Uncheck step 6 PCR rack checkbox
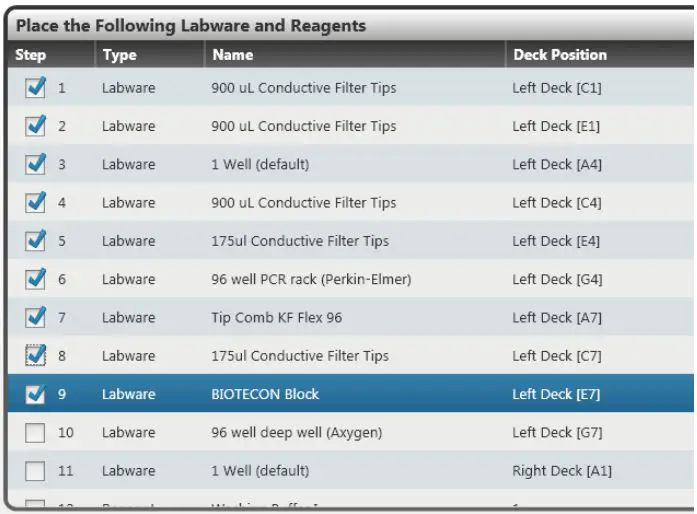The width and height of the screenshot is (697, 514). pos(35,279)
